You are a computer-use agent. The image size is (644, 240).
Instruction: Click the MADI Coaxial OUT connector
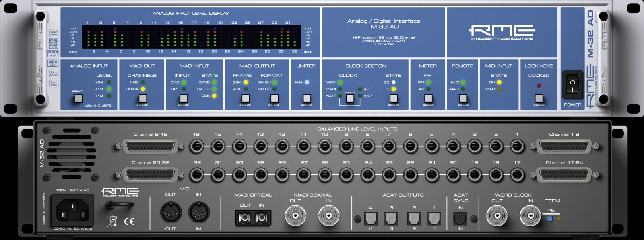295,216
